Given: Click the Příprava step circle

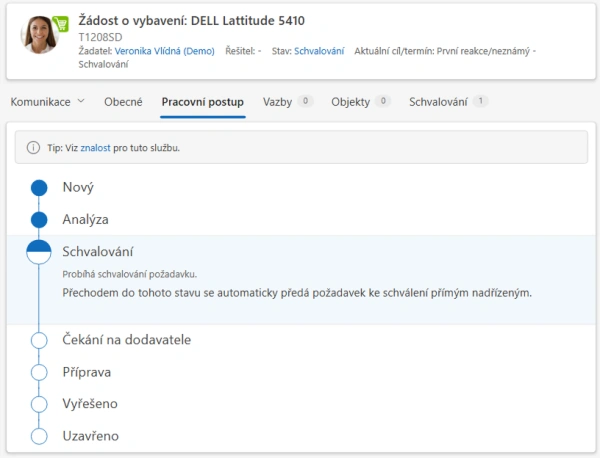Looking at the screenshot, I should (39, 372).
